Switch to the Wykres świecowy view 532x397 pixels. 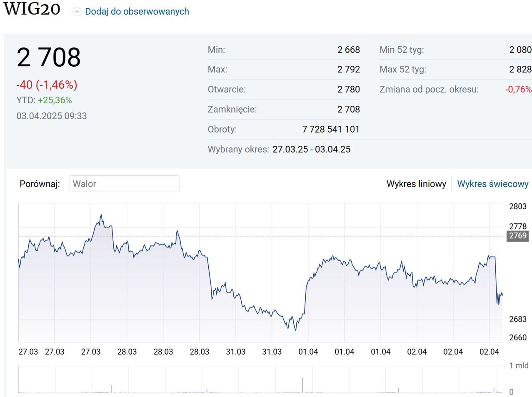[x=492, y=184]
